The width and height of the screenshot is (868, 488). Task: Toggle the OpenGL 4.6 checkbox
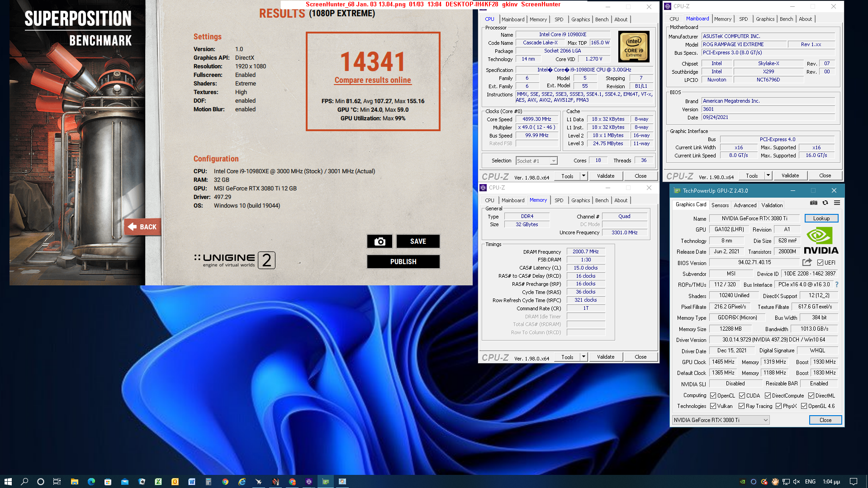(804, 406)
